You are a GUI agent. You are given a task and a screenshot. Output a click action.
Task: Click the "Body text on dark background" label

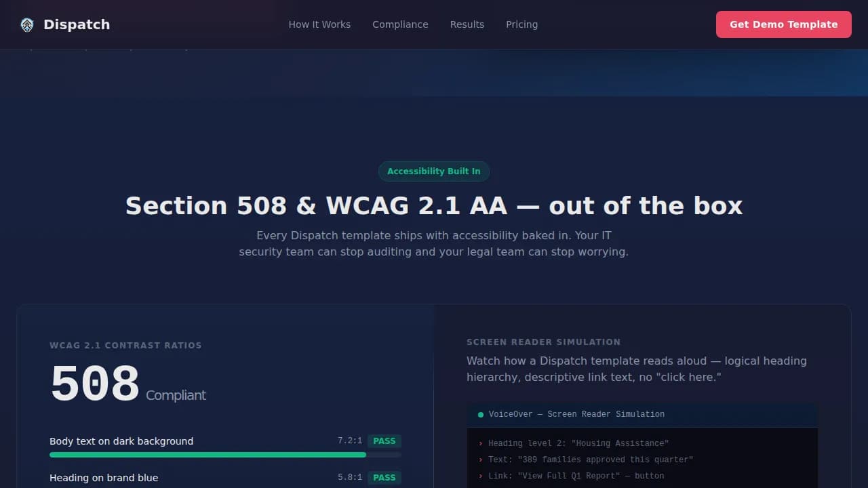(x=121, y=441)
